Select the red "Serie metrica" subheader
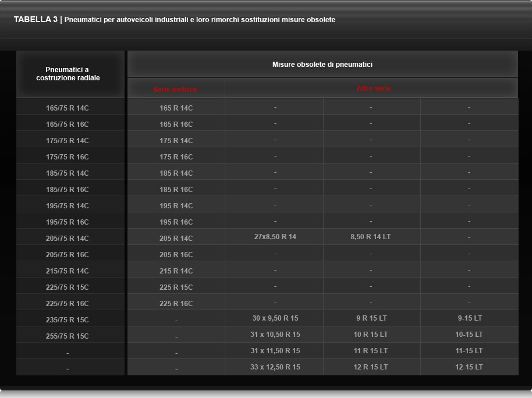Viewport: 532px width, 398px height. click(175, 89)
